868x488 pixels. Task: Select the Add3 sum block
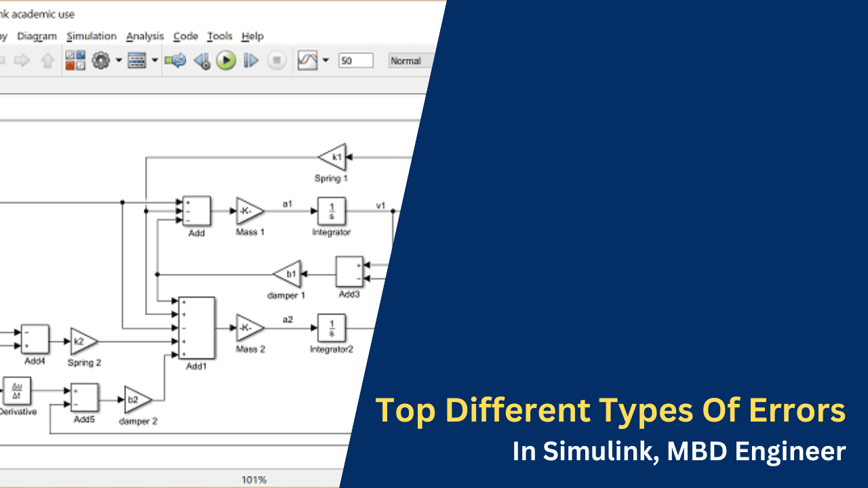point(350,272)
